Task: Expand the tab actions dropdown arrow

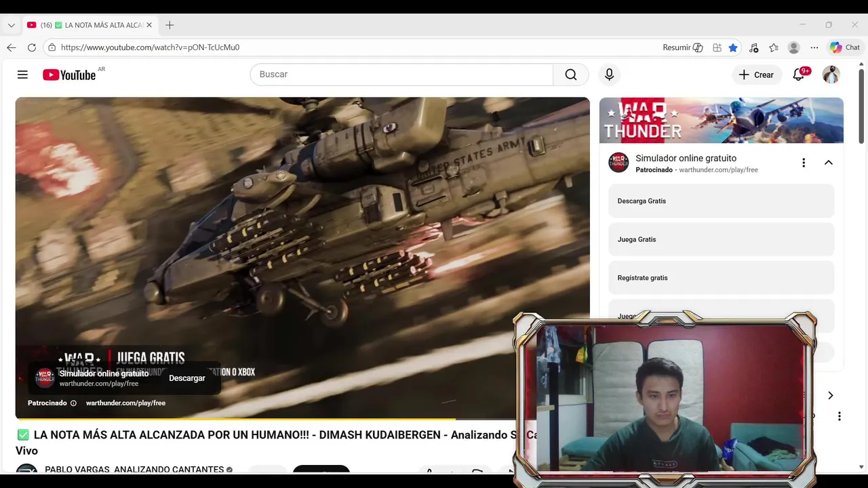Action: pos(12,25)
